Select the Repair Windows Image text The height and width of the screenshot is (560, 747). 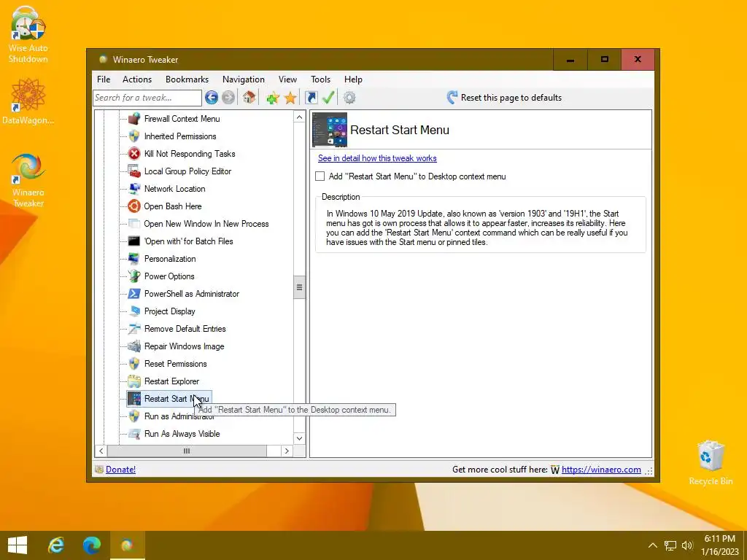tap(184, 346)
